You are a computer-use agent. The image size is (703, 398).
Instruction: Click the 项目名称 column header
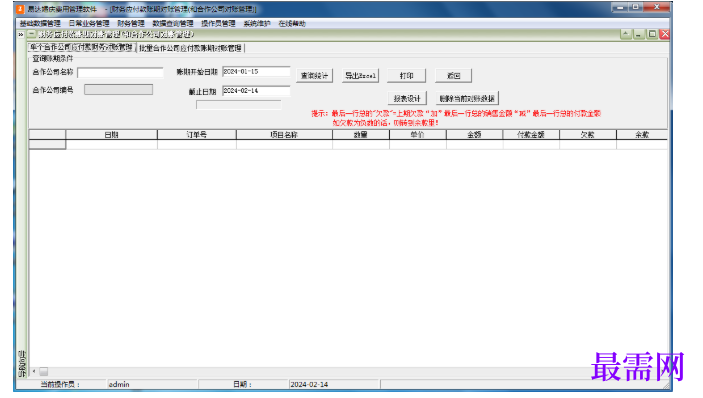284,134
